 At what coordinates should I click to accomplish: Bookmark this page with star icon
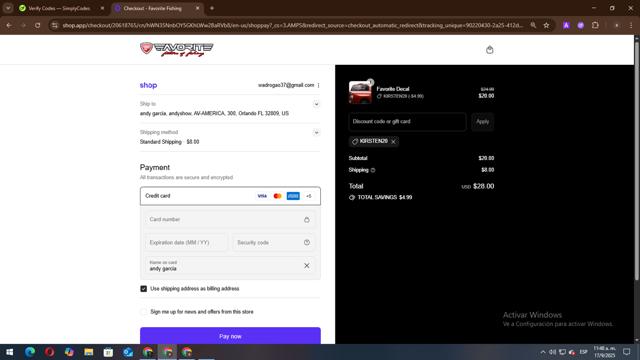[x=546, y=25]
